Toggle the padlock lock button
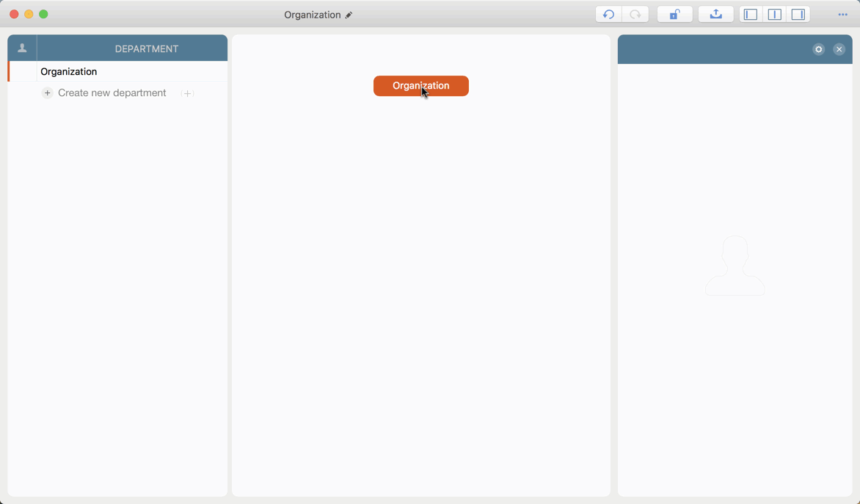This screenshot has height=504, width=860. (674, 15)
